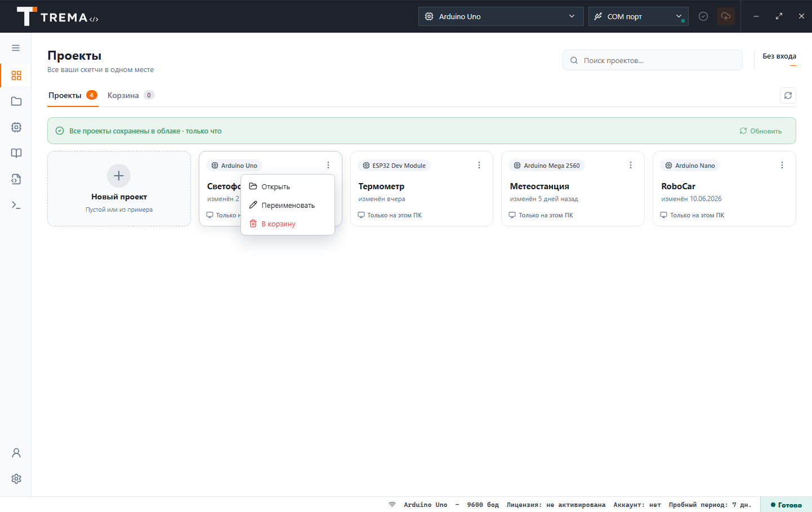812x512 pixels.
Task: Open the code file icon in sidebar
Action: pos(16,179)
